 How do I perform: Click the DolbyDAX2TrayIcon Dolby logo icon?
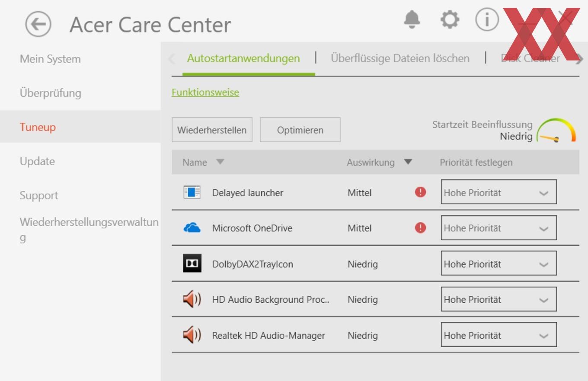pyautogui.click(x=192, y=263)
